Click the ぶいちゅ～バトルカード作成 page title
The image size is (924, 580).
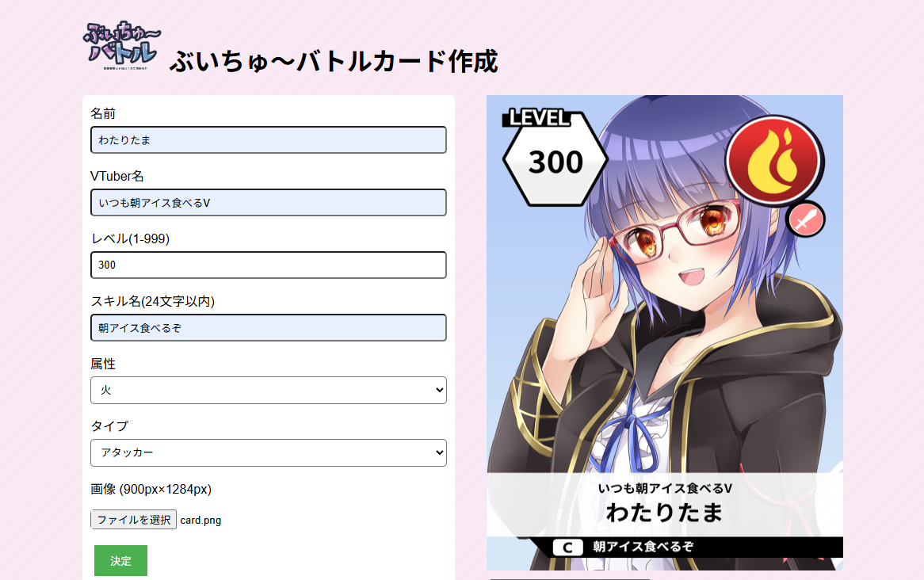coord(334,61)
